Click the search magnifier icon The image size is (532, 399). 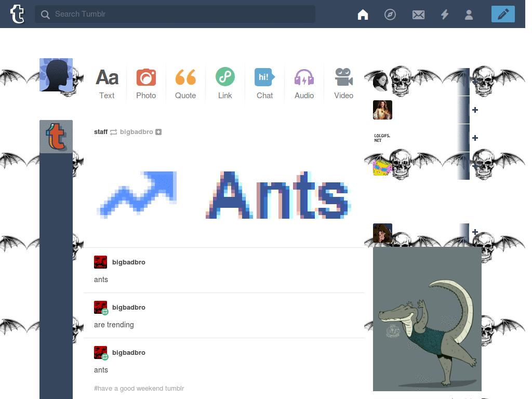point(45,14)
